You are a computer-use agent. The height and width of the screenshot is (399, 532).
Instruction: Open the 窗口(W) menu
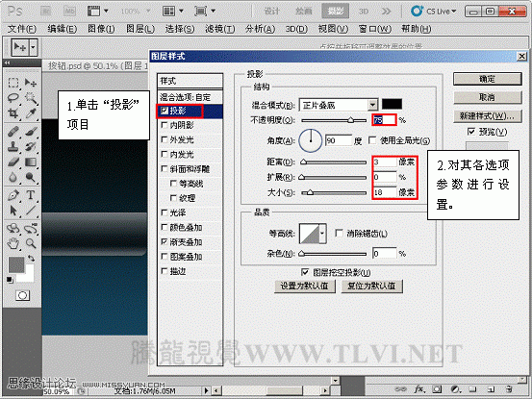point(375,29)
